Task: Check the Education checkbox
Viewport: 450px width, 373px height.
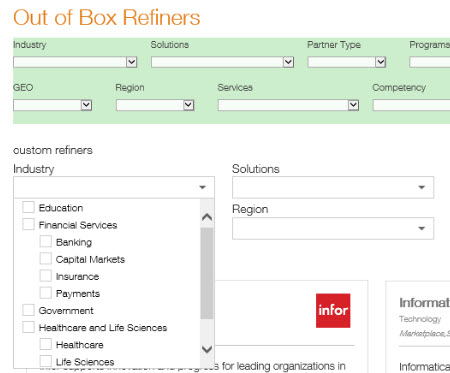Action: tap(28, 207)
